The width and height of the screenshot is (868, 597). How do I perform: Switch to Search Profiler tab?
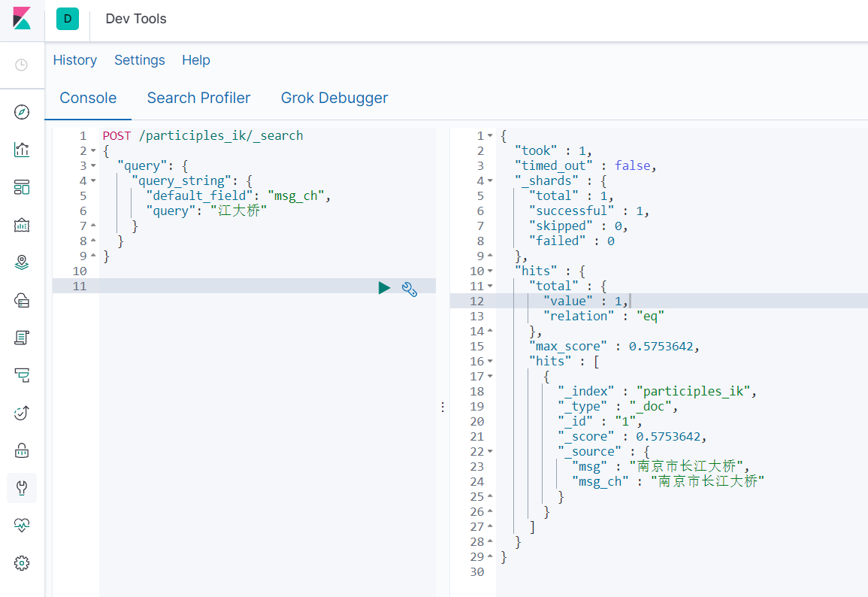(x=198, y=98)
